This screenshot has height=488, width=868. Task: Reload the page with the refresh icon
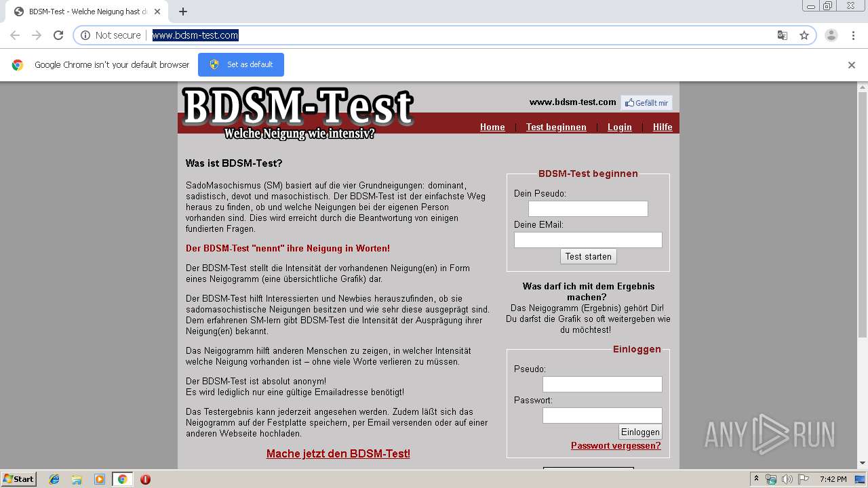[58, 35]
